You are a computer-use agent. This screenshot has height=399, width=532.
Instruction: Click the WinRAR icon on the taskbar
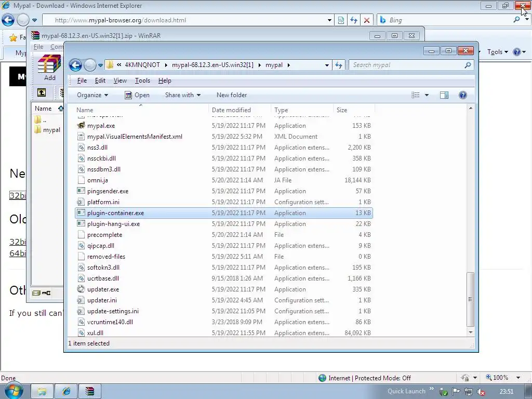tap(90, 391)
